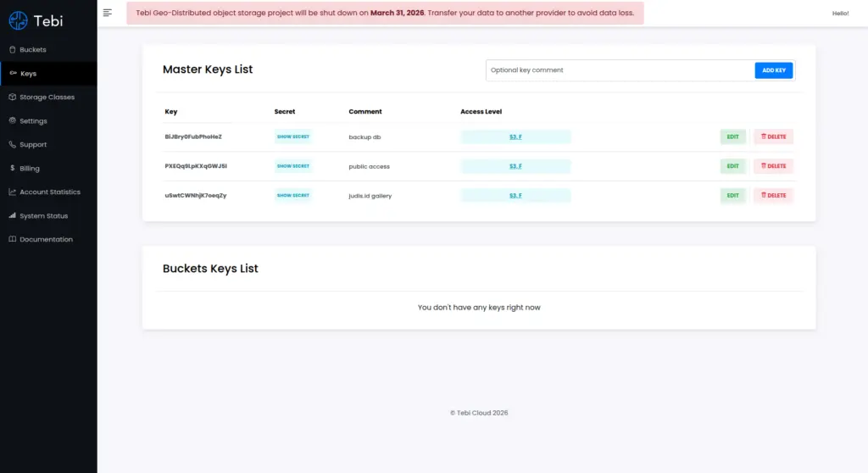This screenshot has height=473, width=868.
Task: Click the '© Tebi Cloud 2026' footer text
Action: 479,413
